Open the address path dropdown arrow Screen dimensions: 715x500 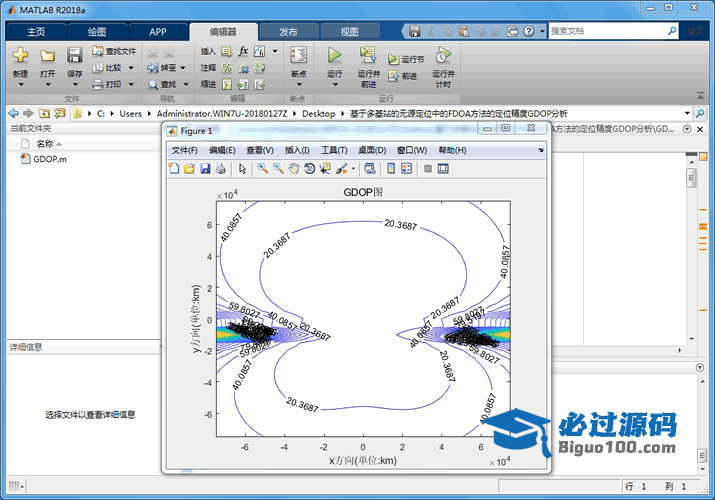[x=687, y=113]
